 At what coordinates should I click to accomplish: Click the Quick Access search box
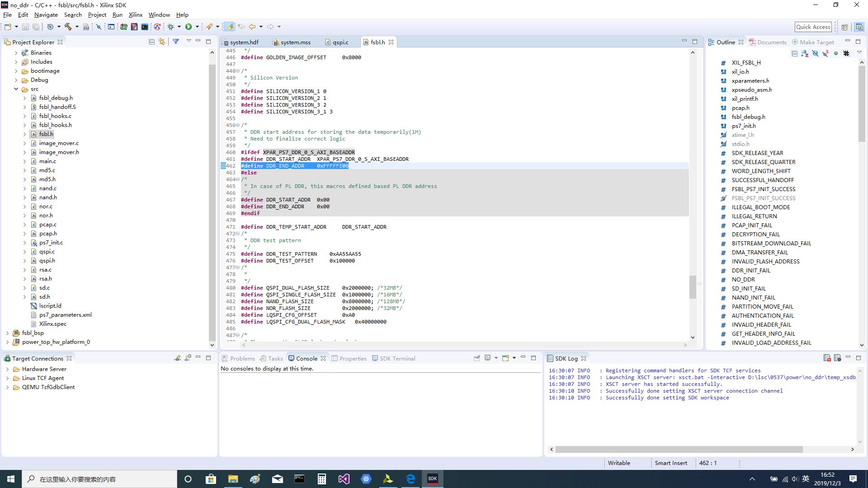coord(813,27)
